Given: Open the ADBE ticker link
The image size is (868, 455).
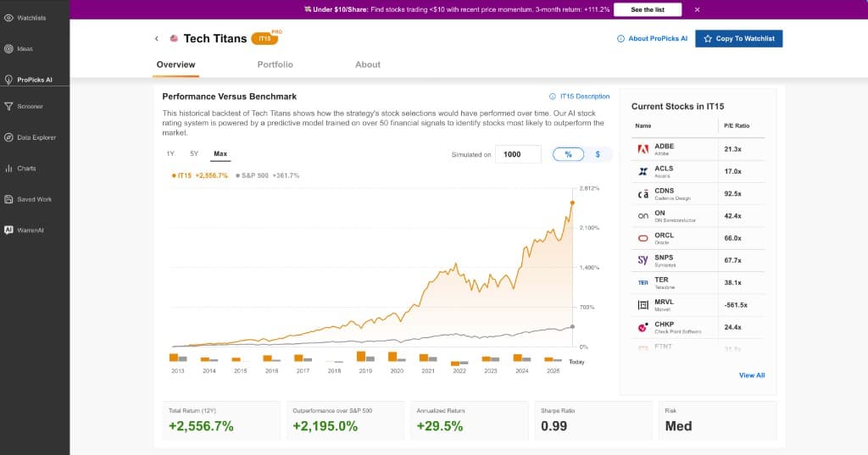Looking at the screenshot, I should 665,146.
